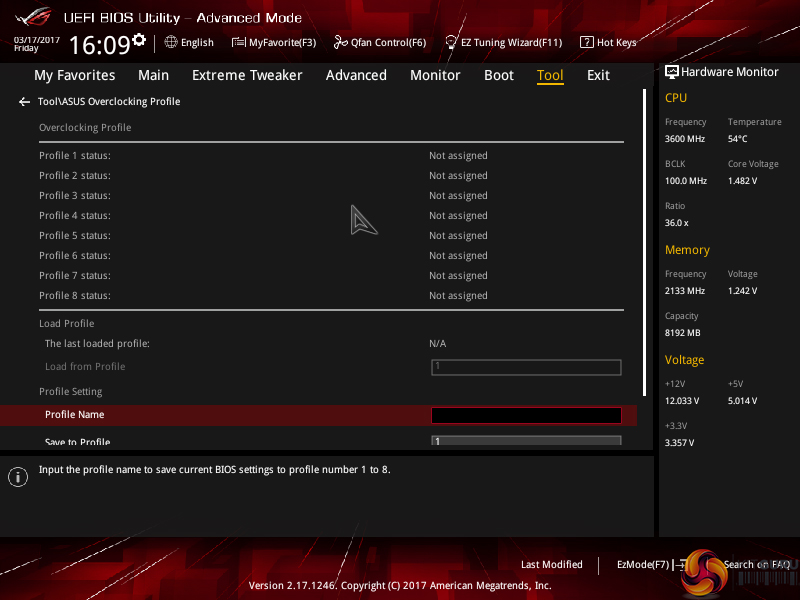The height and width of the screenshot is (600, 800).
Task: Switch to My Favorites tab
Action: pyautogui.click(x=74, y=76)
